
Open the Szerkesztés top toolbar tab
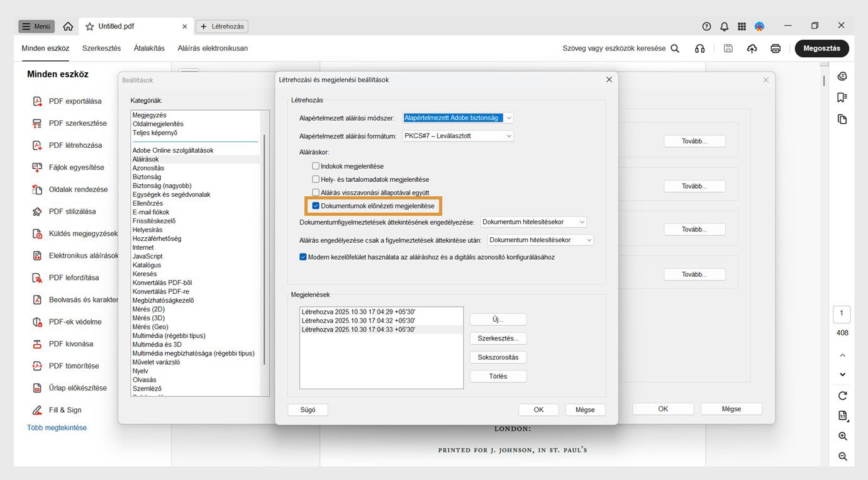coord(101,48)
